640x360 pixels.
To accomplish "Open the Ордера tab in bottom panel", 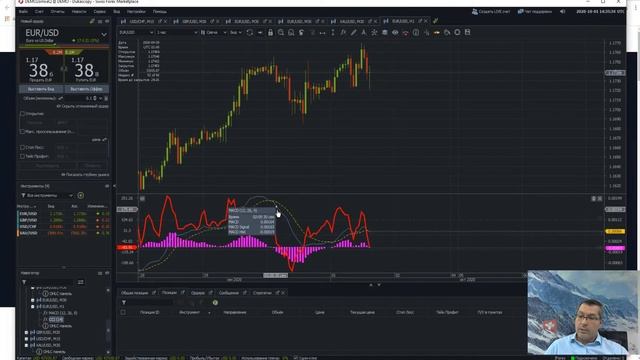I will pyautogui.click(x=198, y=293).
